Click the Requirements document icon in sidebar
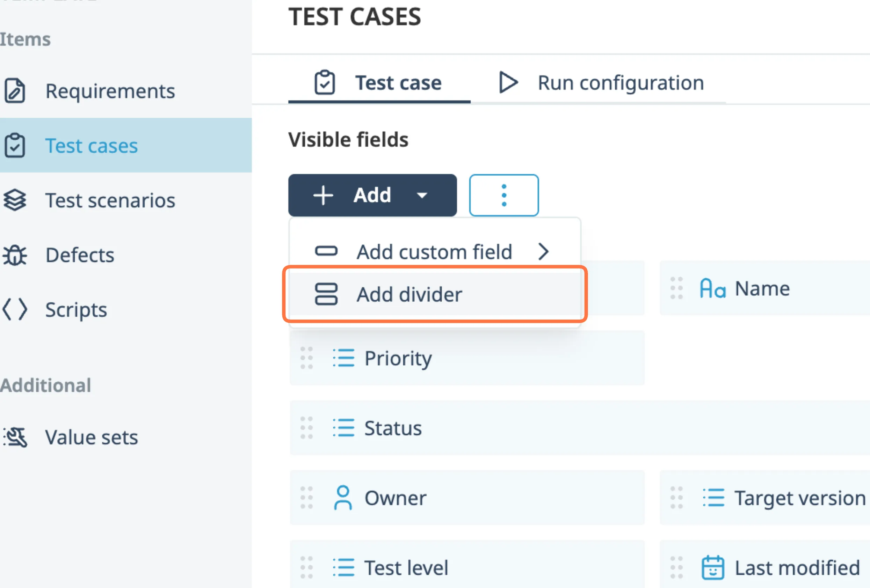Screen dimensions: 870x588 [15, 90]
